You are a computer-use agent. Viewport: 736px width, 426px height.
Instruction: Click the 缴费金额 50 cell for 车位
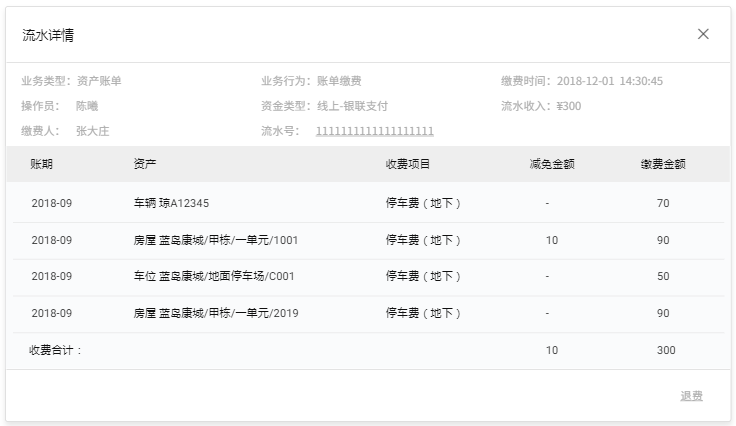tap(663, 276)
